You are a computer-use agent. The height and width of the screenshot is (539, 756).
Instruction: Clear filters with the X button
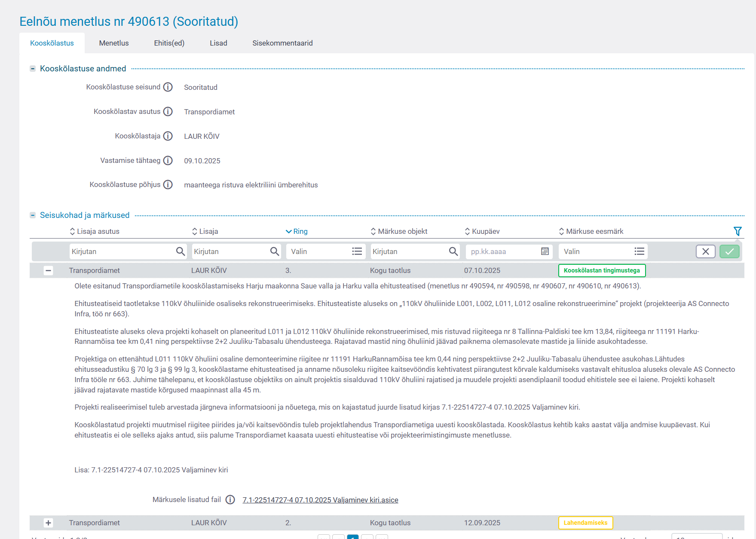coord(705,251)
